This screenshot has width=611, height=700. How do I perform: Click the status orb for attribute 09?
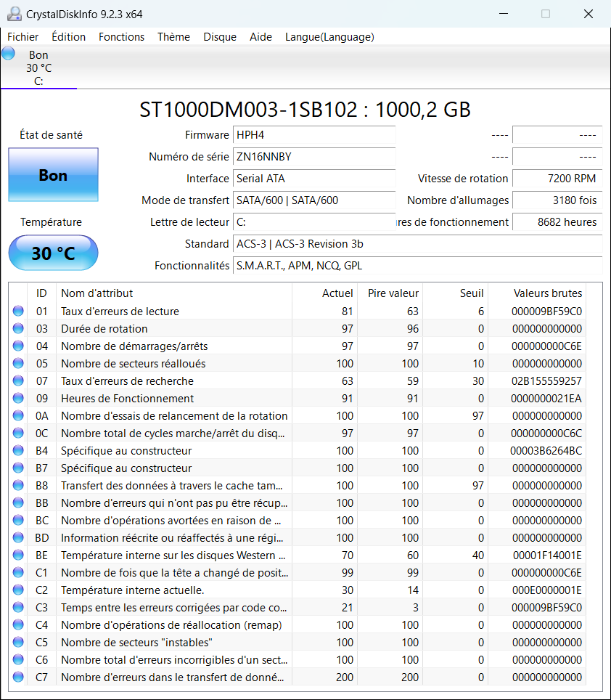(18, 398)
